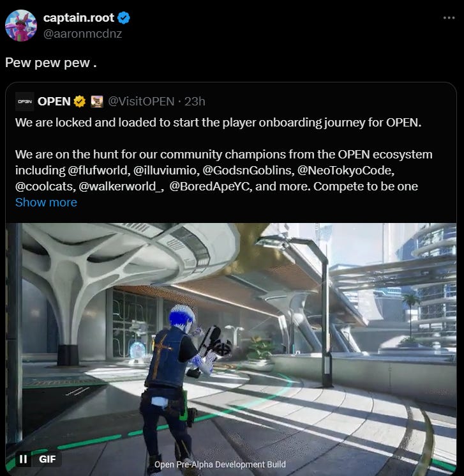Open the OPEN account logo avatar
The height and width of the screenshot is (476, 464).
point(24,102)
